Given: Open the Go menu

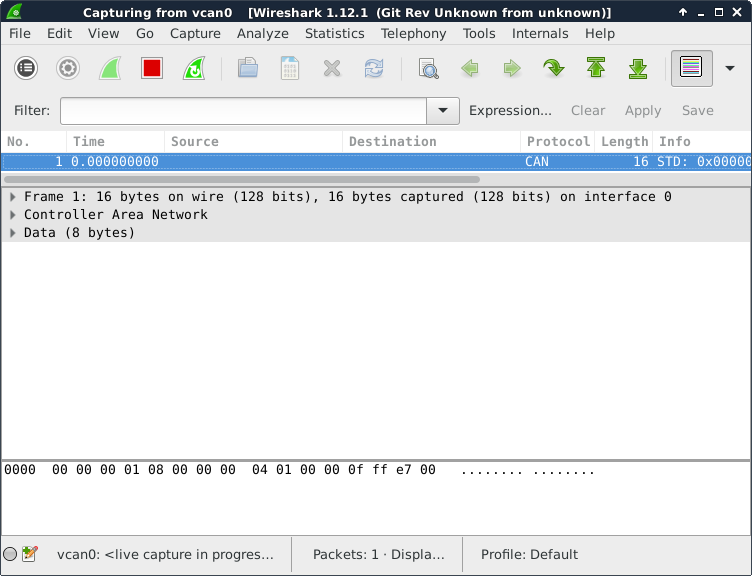Looking at the screenshot, I should [145, 34].
